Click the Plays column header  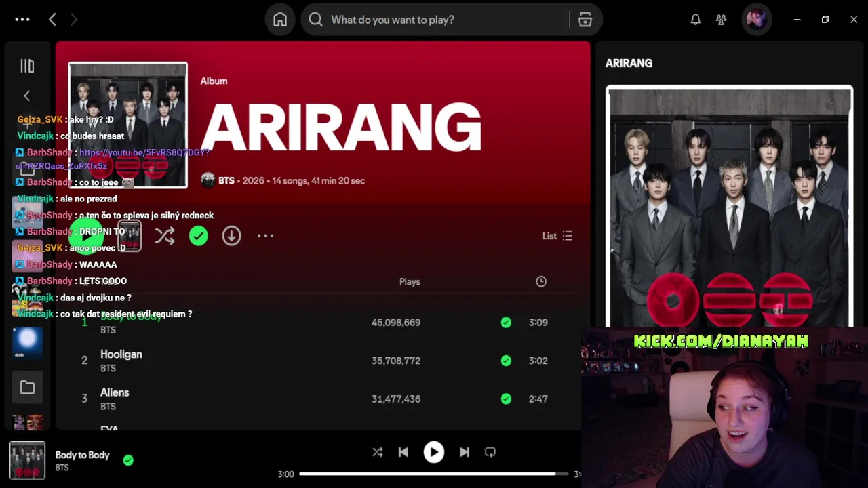(410, 281)
